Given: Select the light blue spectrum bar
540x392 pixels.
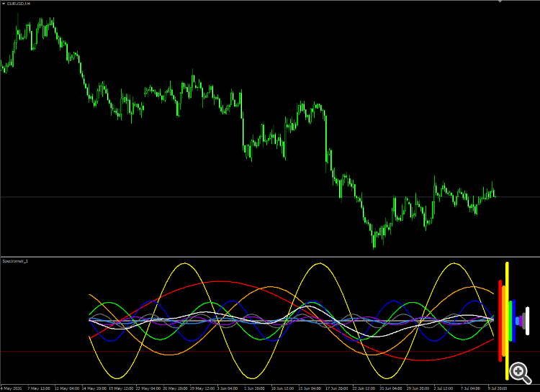Looking at the screenshot, I should tap(517, 321).
